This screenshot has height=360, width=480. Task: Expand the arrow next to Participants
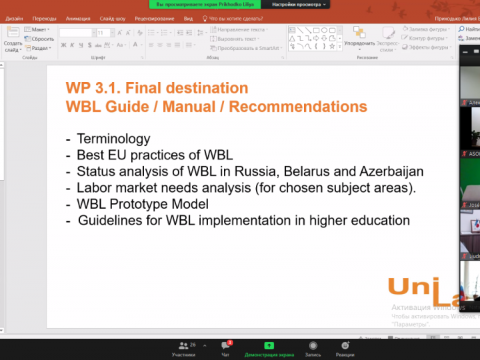(x=204, y=346)
